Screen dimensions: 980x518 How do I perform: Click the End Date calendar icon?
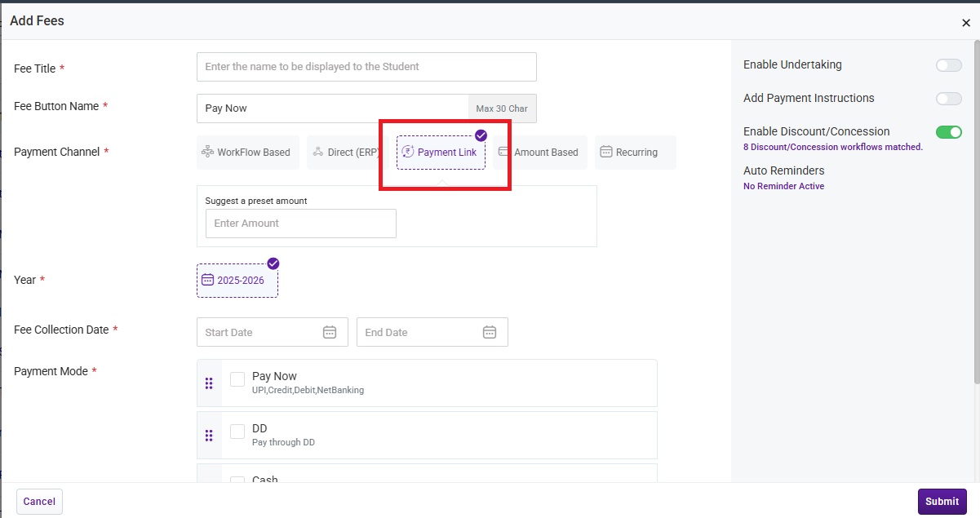pyautogui.click(x=490, y=332)
